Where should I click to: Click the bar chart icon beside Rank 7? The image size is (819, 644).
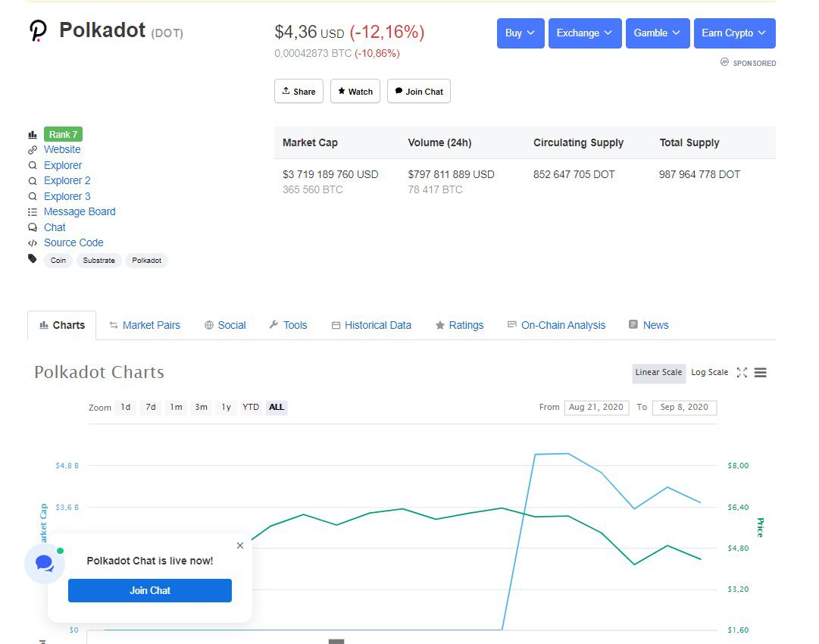tap(33, 135)
